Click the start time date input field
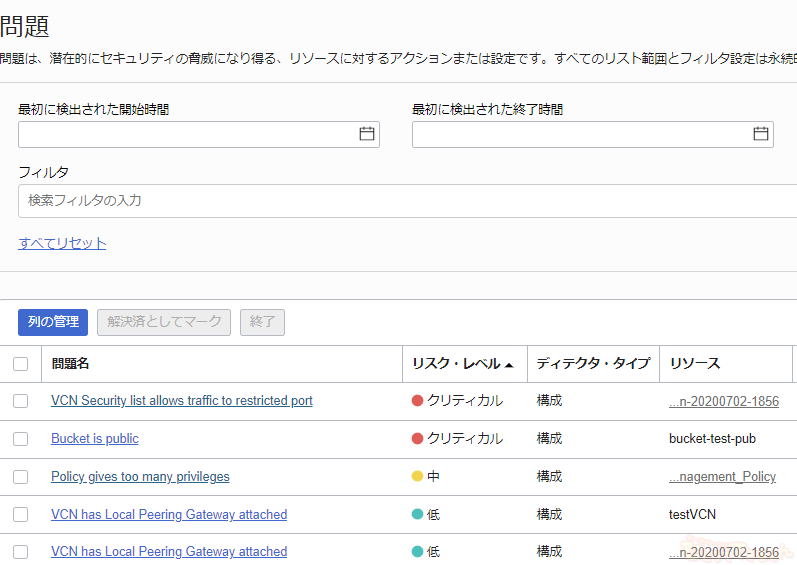 click(x=185, y=134)
